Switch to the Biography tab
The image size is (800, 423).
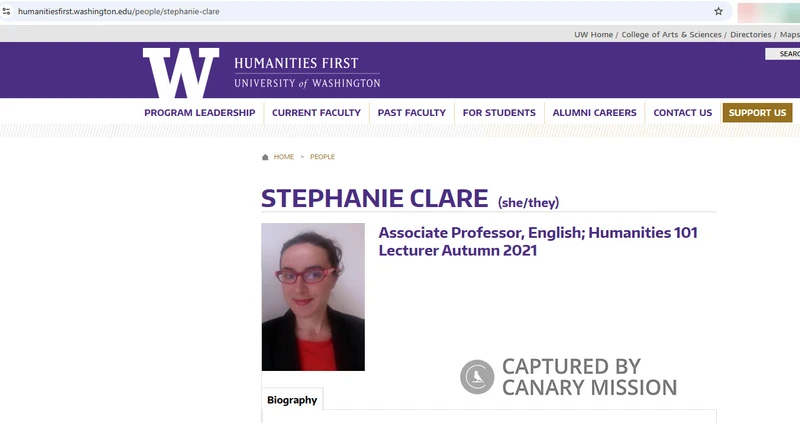point(292,400)
